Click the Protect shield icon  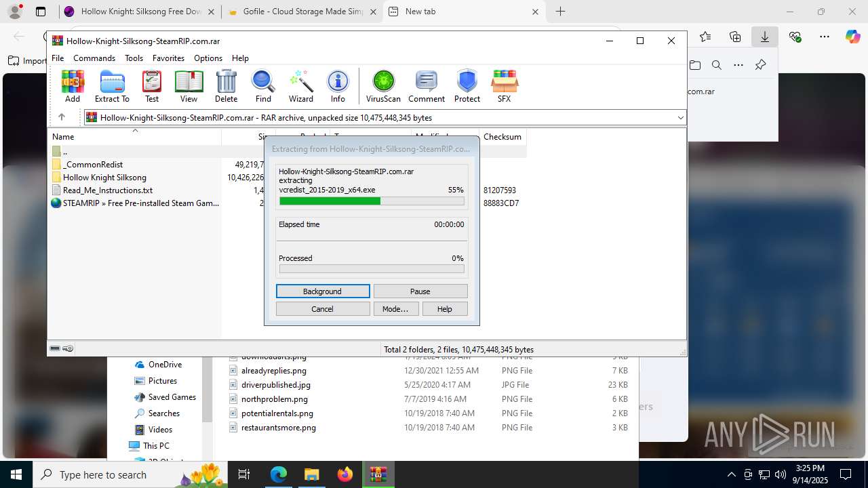[x=467, y=86]
